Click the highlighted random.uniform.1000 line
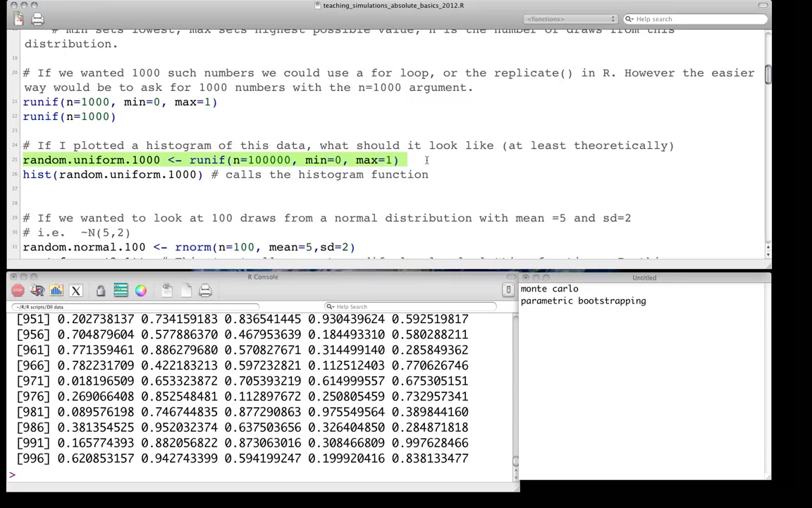This screenshot has width=812, height=508. click(215, 160)
